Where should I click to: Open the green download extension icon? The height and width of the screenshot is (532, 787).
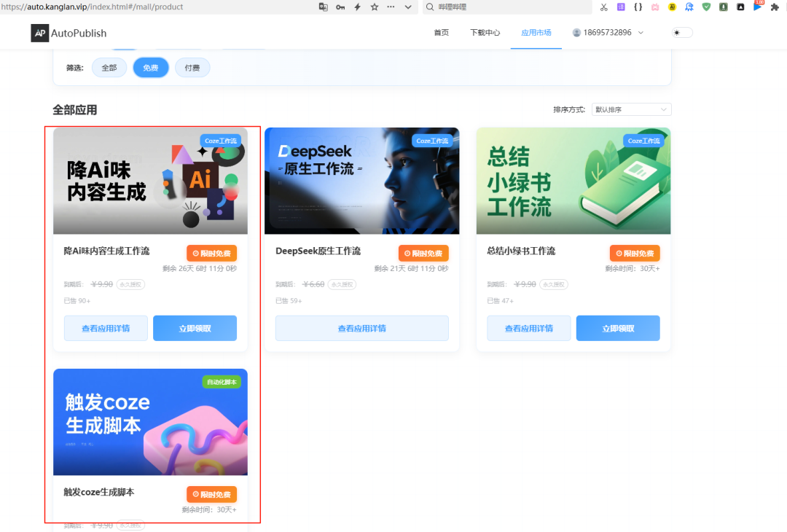[724, 7]
